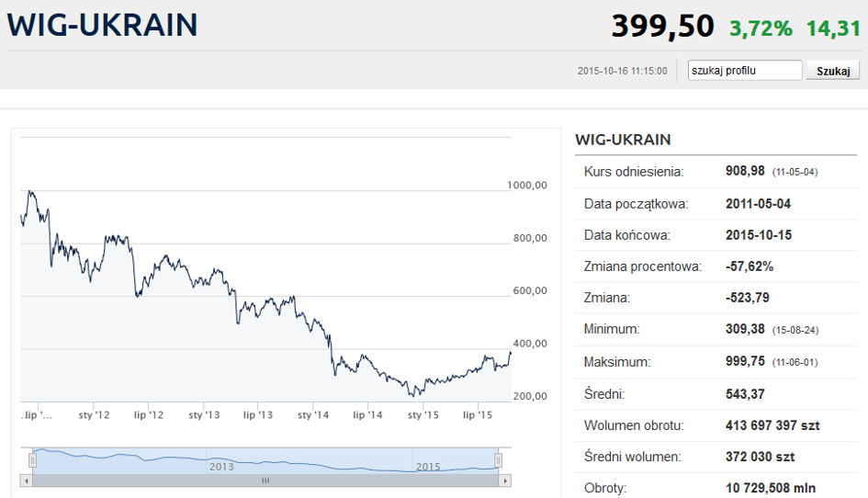The height and width of the screenshot is (498, 868).
Task: Click the left range handle of navigator
Action: [x=33, y=459]
